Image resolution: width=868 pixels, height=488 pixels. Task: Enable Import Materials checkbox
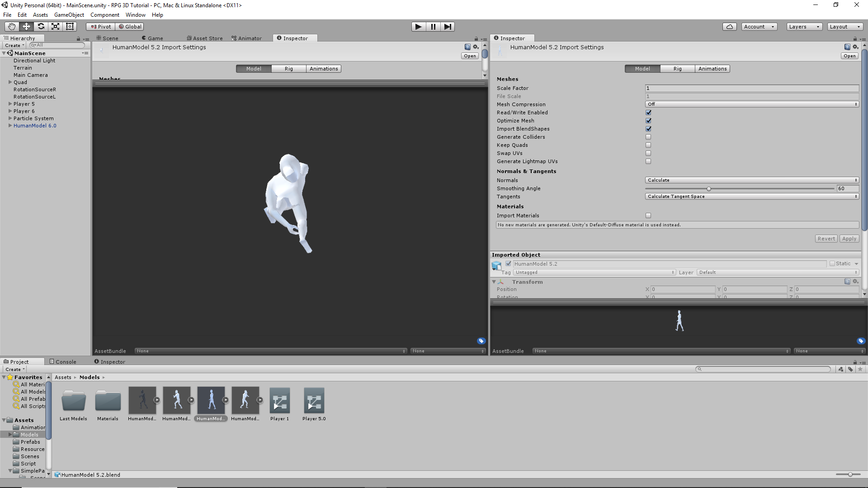coord(648,216)
